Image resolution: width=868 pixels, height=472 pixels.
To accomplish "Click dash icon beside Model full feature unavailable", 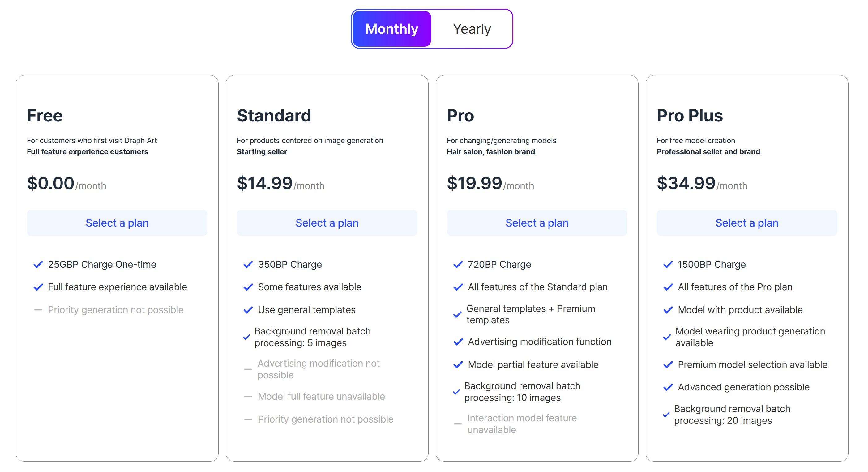I will pos(248,397).
